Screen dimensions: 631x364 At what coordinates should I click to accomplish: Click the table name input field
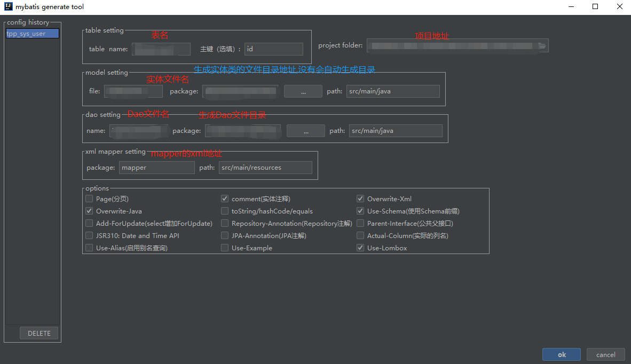(161, 49)
